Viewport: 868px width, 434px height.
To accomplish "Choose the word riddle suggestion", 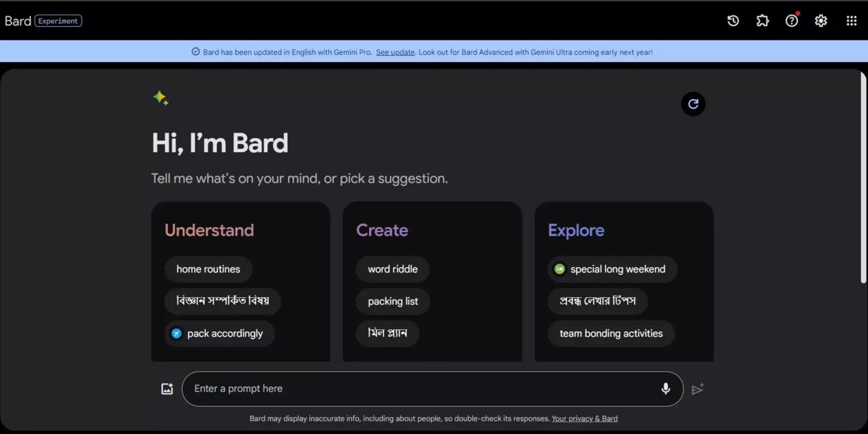I will click(x=393, y=269).
